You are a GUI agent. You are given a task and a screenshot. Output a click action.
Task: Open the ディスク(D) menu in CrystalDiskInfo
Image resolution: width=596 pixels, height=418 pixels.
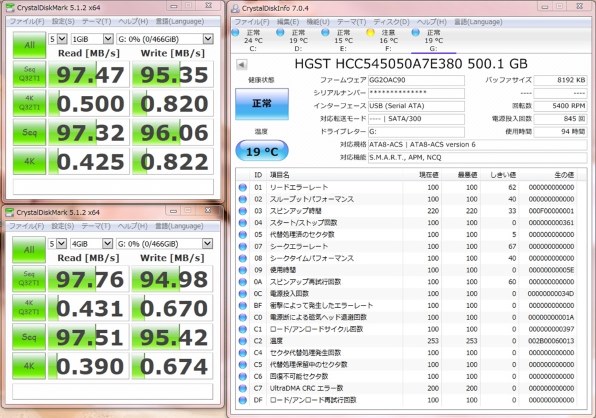click(391, 22)
